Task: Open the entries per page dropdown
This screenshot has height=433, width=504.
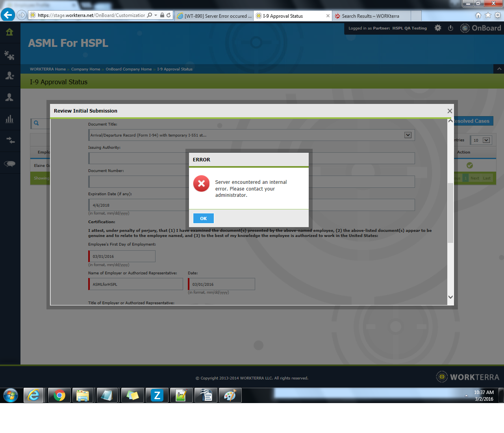Action: [x=481, y=140]
